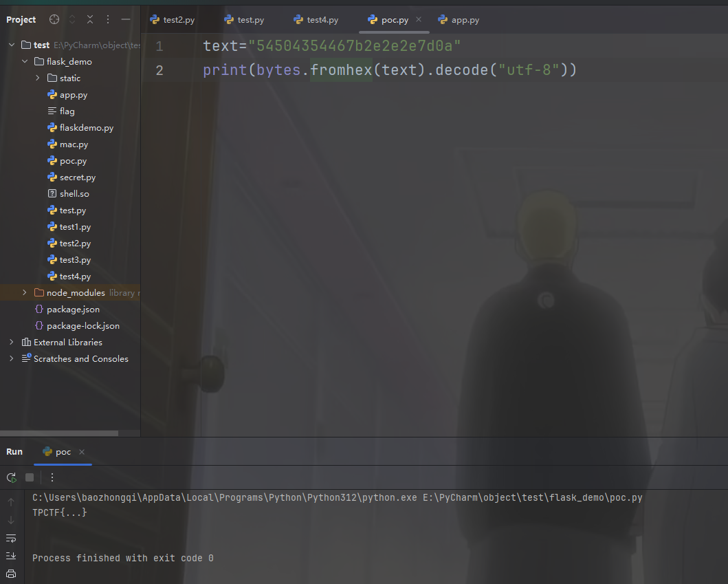Select test3.py in project tree

coord(75,260)
